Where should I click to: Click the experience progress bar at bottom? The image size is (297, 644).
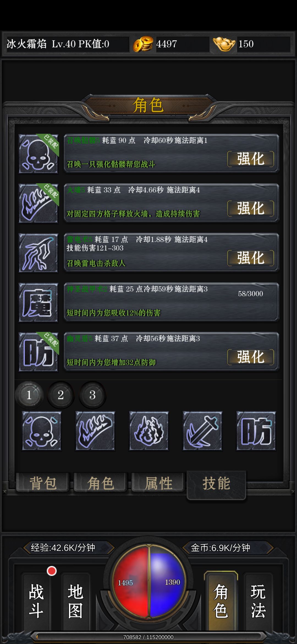148,637
